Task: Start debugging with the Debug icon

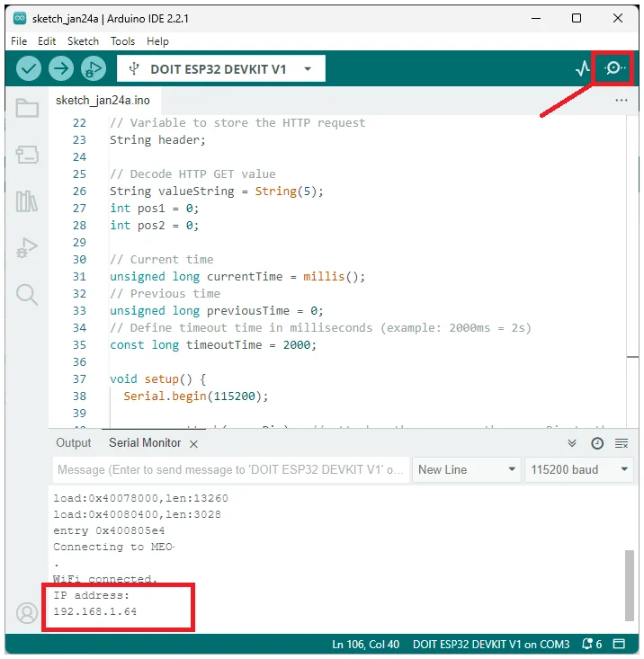Action: coord(93,68)
